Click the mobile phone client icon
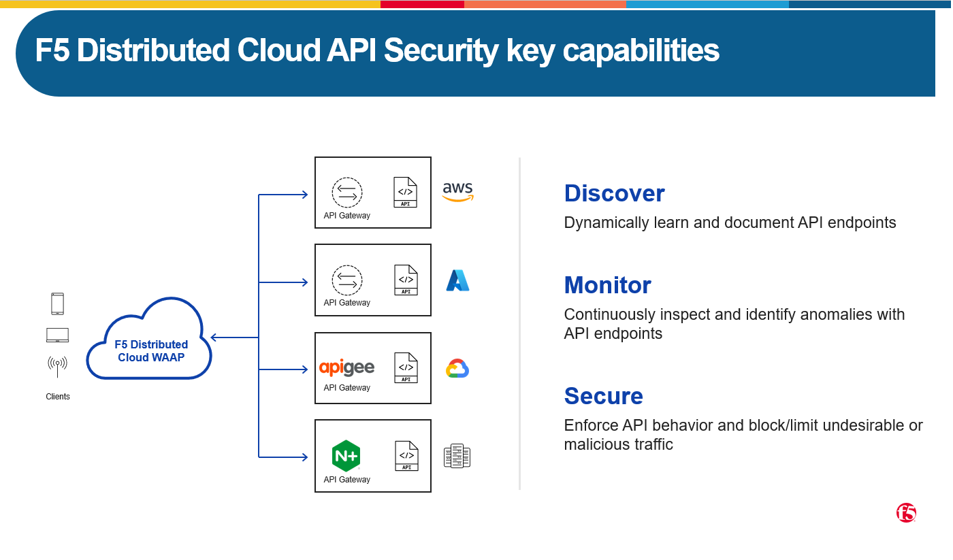Screen dimensions: 953x560 [57, 304]
